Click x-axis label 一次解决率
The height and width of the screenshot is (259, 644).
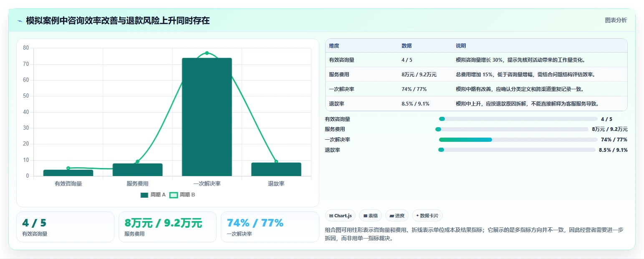(207, 184)
